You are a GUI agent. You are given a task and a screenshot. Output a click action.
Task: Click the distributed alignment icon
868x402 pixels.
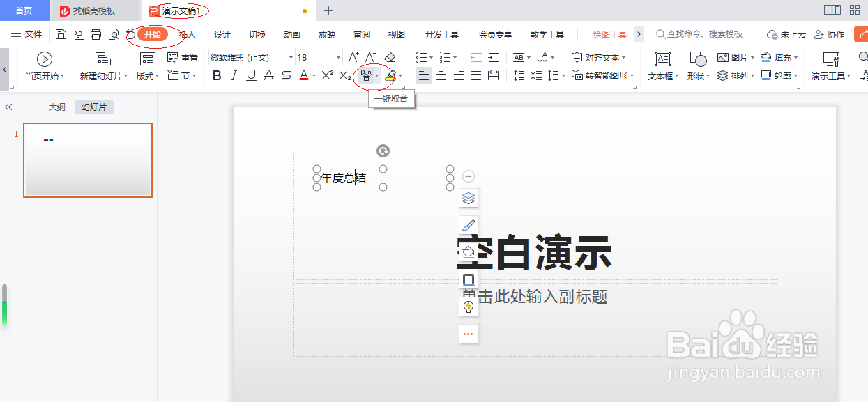pyautogui.click(x=494, y=75)
